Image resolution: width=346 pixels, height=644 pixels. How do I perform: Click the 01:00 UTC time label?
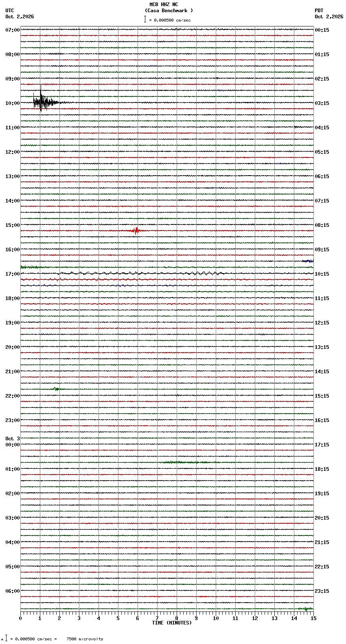coord(13,469)
